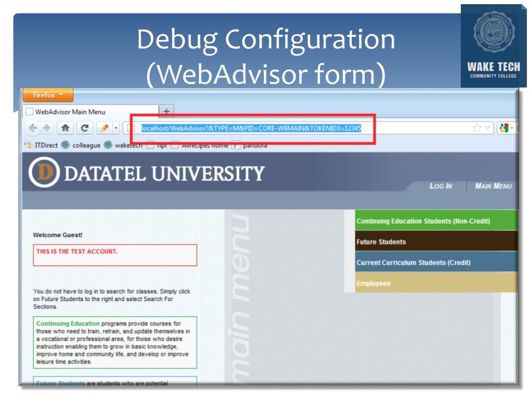The image size is (532, 399).
Task: Click the Wake Tech Community College logo
Action: pyautogui.click(x=494, y=46)
